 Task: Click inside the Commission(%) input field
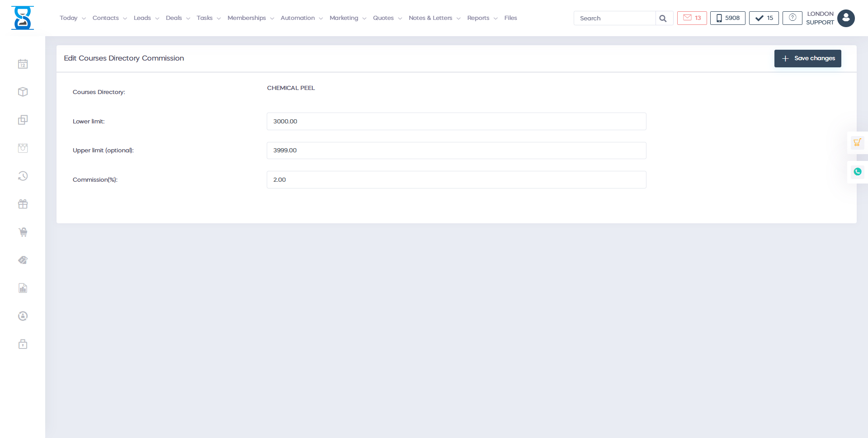point(456,179)
